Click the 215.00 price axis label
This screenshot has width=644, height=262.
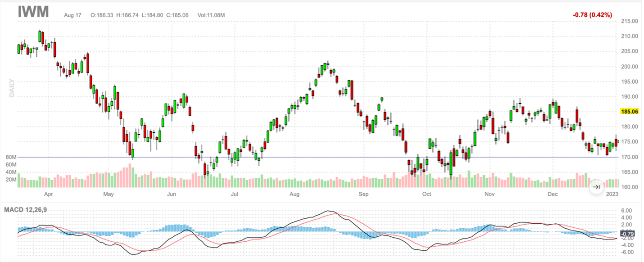pos(628,21)
